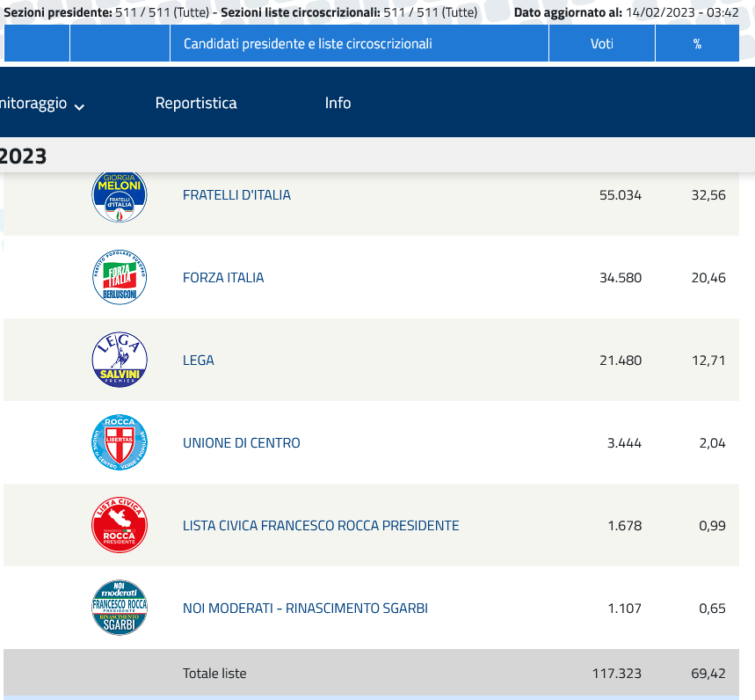The height and width of the screenshot is (700, 755).
Task: Open the LEGA list link
Action: (198, 361)
